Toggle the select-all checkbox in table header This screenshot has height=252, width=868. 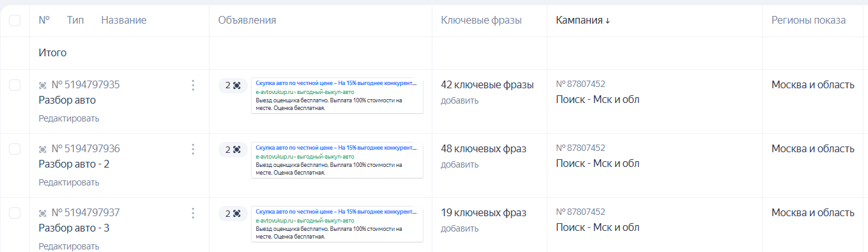(x=15, y=20)
